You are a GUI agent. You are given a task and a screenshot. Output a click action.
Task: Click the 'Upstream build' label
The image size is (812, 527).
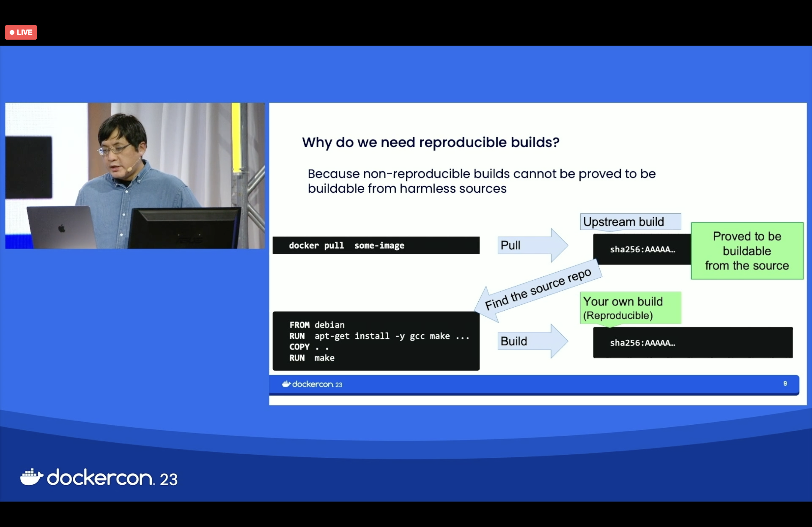(x=631, y=222)
